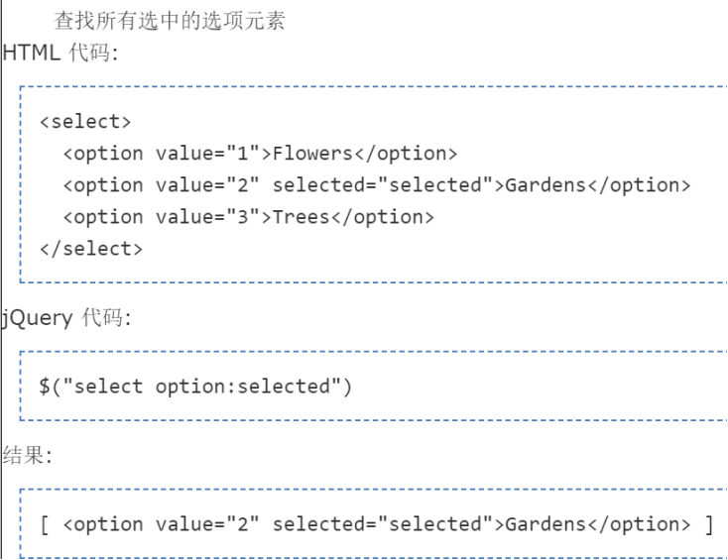The width and height of the screenshot is (728, 560).
Task: Click the opening <select> tag line
Action: tap(85, 122)
